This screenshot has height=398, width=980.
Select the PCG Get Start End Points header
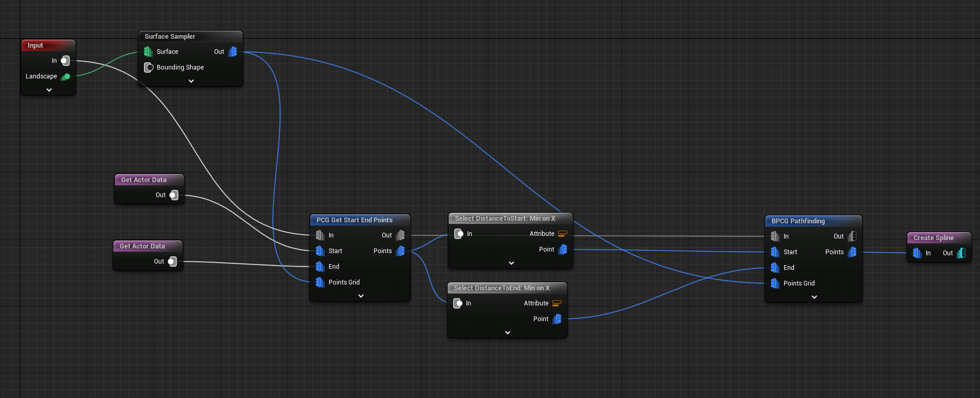[x=360, y=220]
